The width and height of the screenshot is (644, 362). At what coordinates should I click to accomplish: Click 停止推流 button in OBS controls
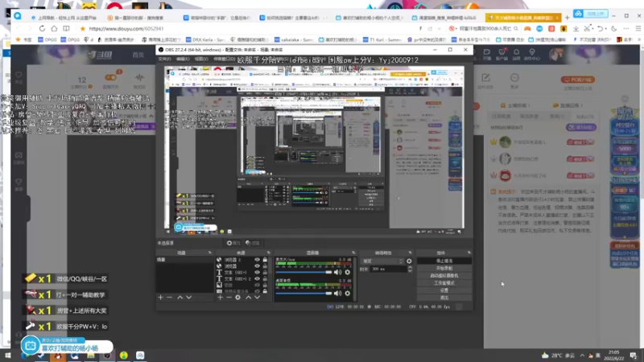pos(444,261)
